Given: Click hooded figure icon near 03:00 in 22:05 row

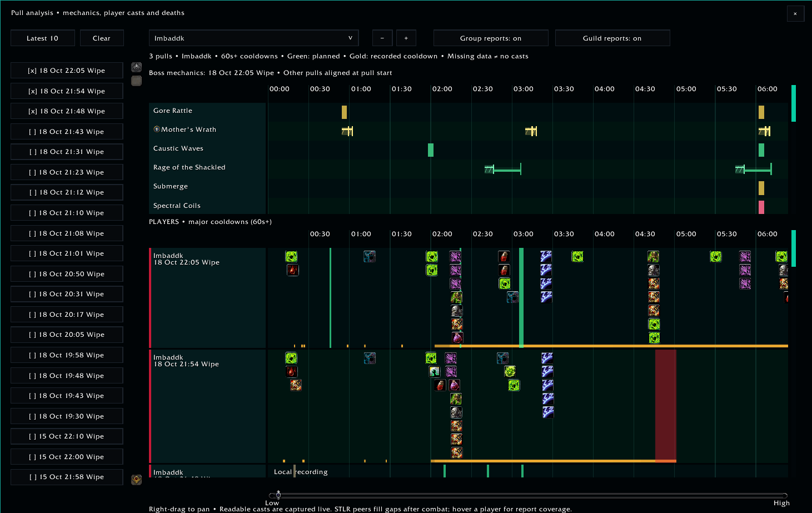Looking at the screenshot, I should [512, 297].
